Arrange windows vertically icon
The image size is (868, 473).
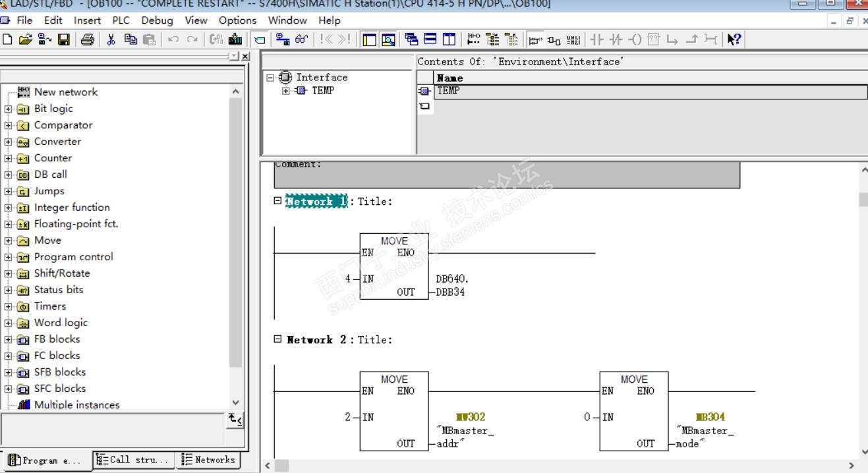tap(449, 40)
